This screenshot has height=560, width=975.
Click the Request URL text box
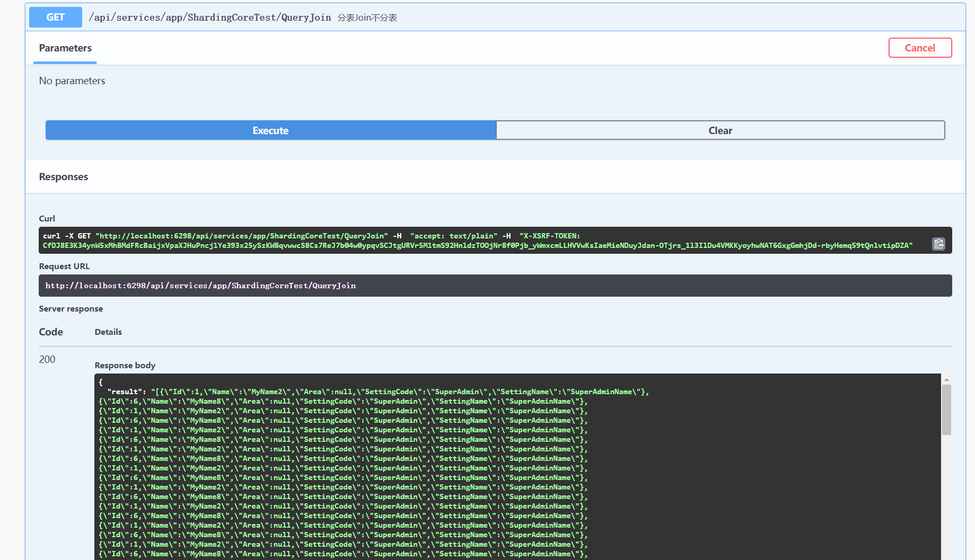pos(495,286)
